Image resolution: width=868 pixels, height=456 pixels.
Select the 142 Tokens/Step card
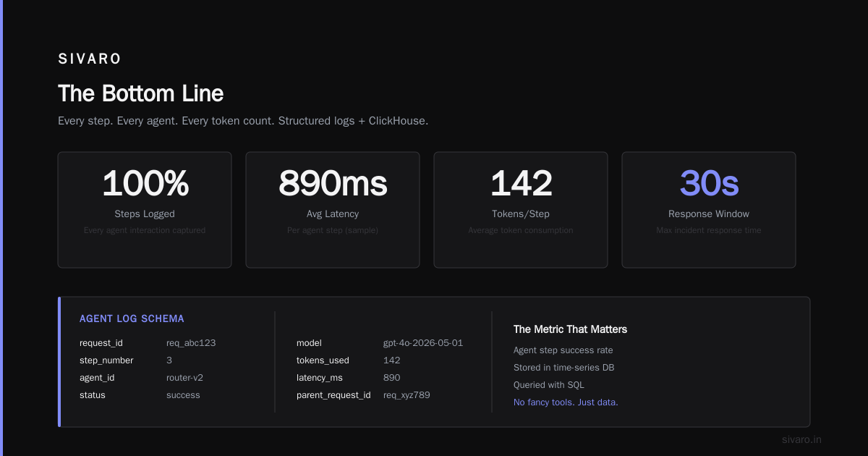521,210
